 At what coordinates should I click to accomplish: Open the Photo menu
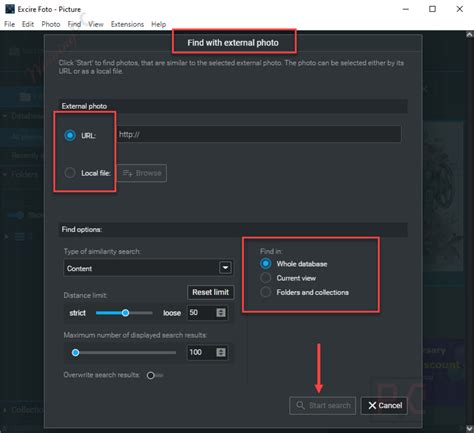(51, 24)
